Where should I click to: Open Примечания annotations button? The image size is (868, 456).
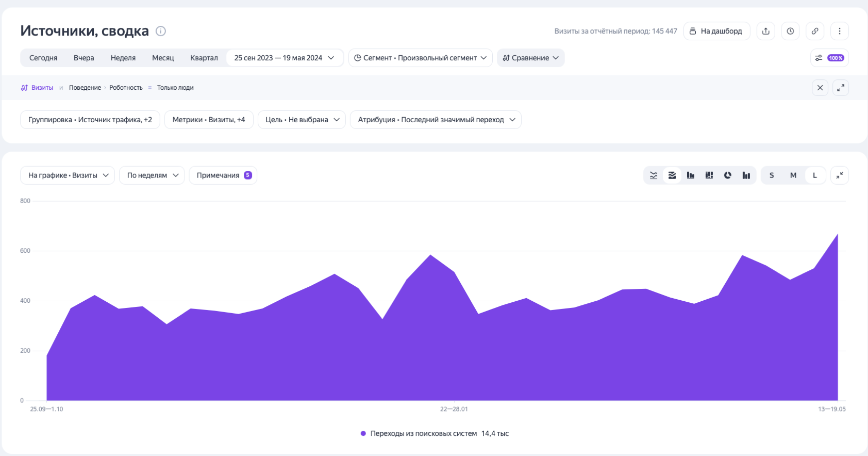point(223,175)
